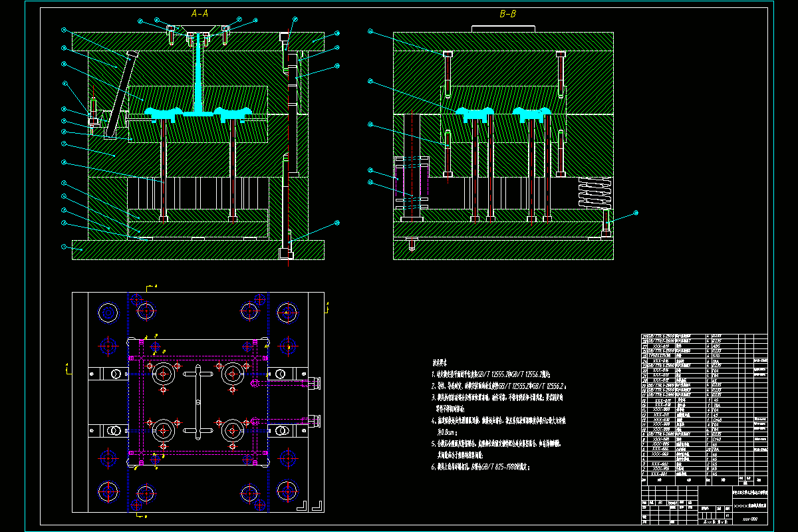Click the top-left cavity circle in plan view
Screen dimensions: 798x532
pyautogui.click(x=163, y=374)
